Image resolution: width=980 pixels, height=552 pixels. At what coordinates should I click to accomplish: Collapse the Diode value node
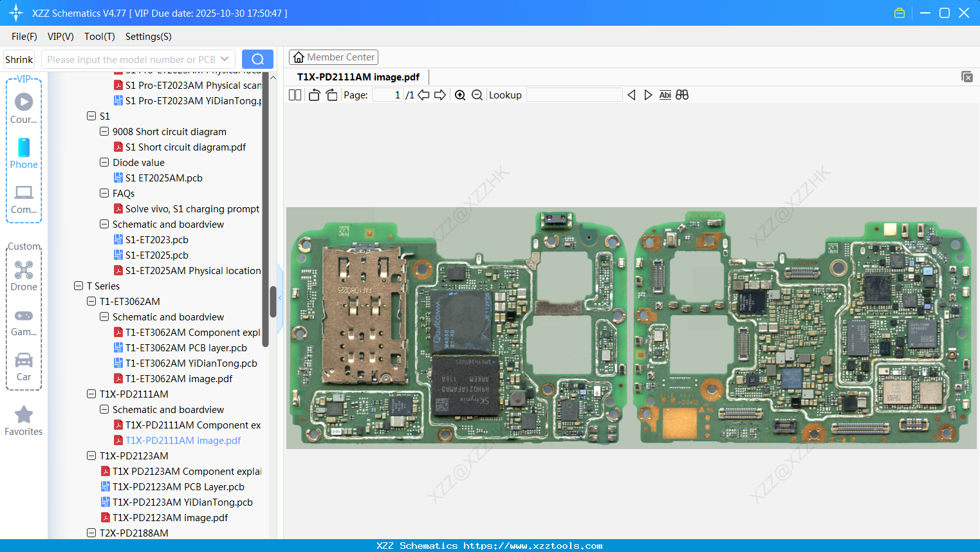[104, 162]
